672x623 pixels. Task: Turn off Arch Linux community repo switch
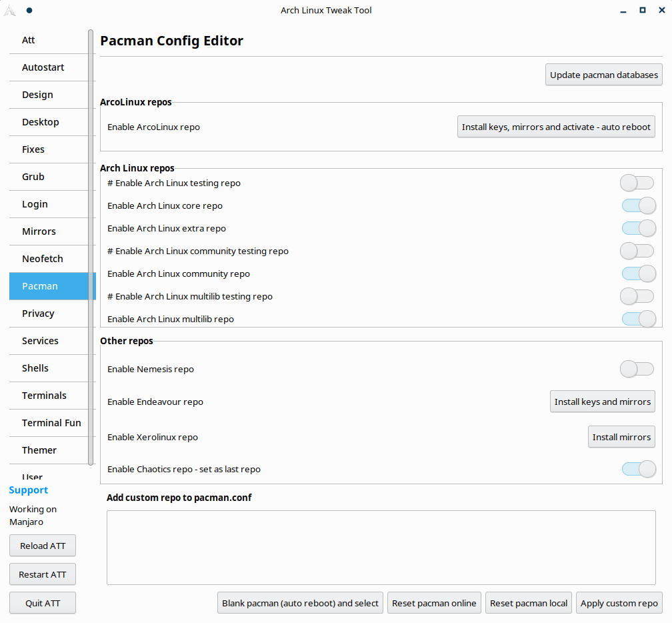[639, 273]
